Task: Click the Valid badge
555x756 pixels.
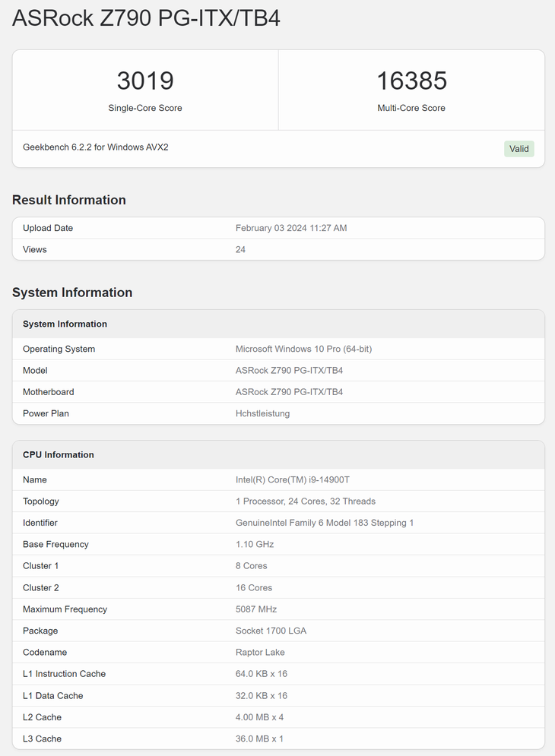Action: pos(519,149)
